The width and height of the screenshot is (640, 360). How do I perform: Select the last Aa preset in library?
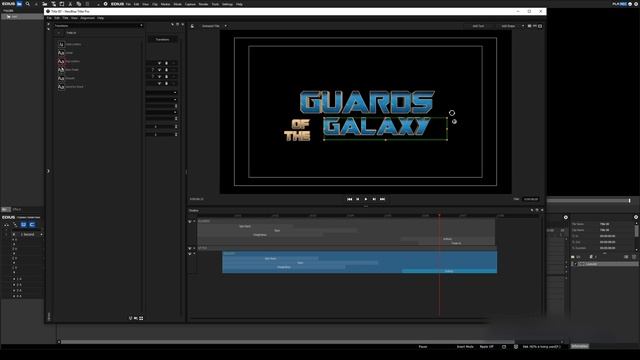61,87
